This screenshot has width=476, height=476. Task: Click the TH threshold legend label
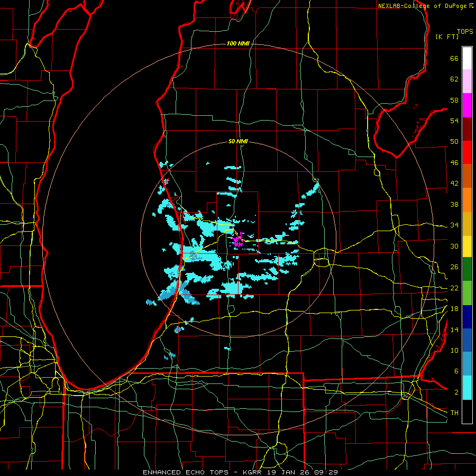click(454, 413)
